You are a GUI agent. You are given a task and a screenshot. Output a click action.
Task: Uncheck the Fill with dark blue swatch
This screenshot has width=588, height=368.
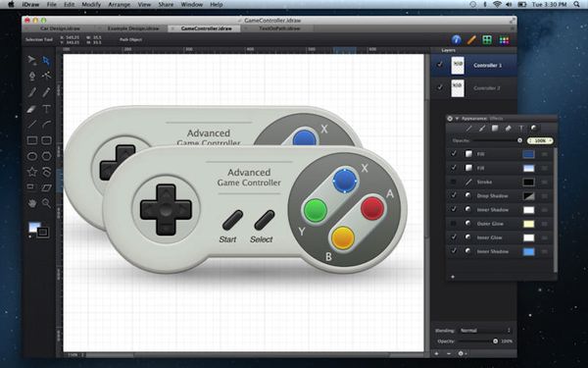[454, 154]
